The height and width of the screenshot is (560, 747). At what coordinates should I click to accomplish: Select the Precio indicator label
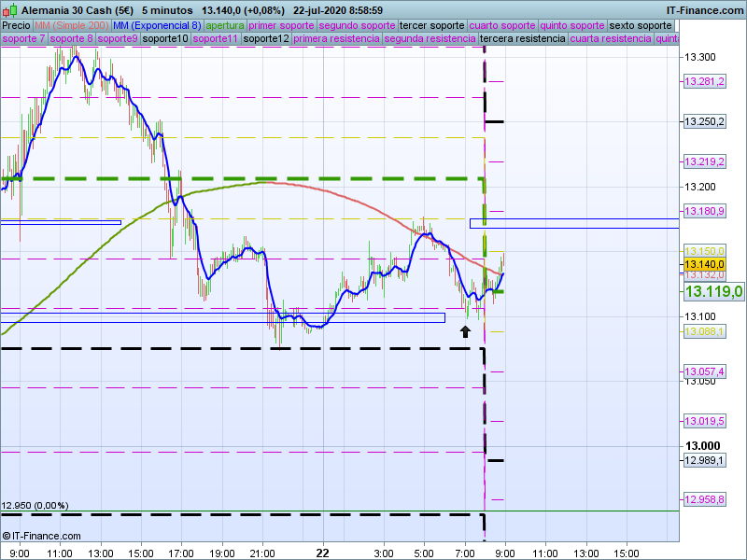click(16, 25)
